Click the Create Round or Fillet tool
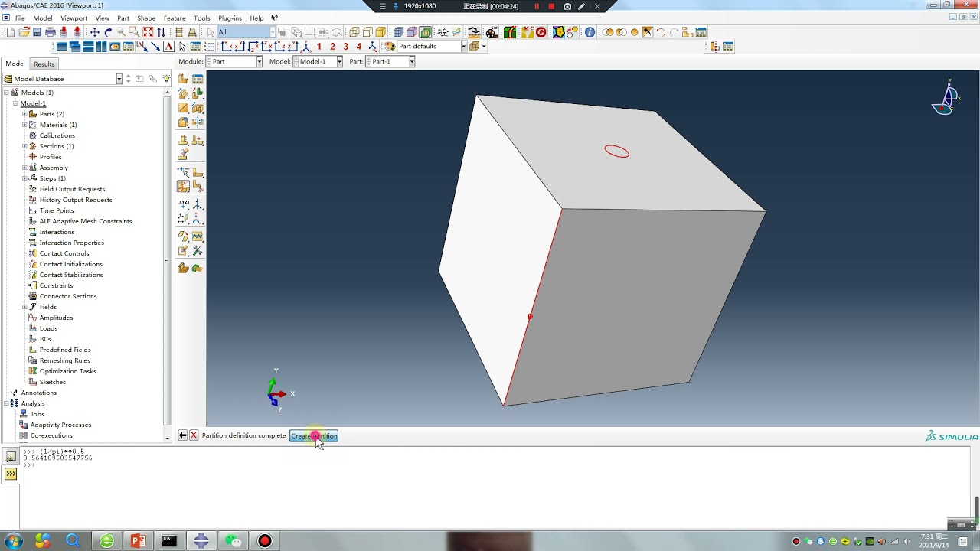This screenshot has height=551, width=980. (x=183, y=122)
